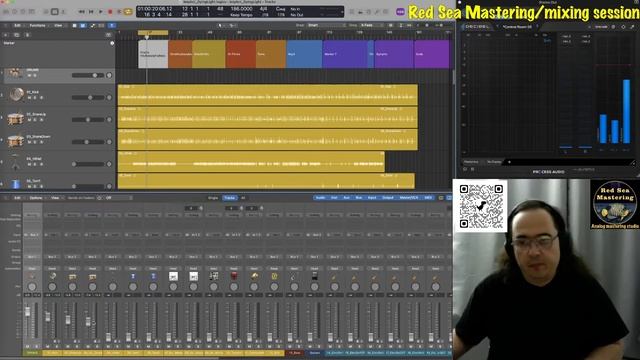Click the 04_Hihat hi-hat stand icon
This screenshot has width=640, height=360.
pyautogui.click(x=16, y=162)
